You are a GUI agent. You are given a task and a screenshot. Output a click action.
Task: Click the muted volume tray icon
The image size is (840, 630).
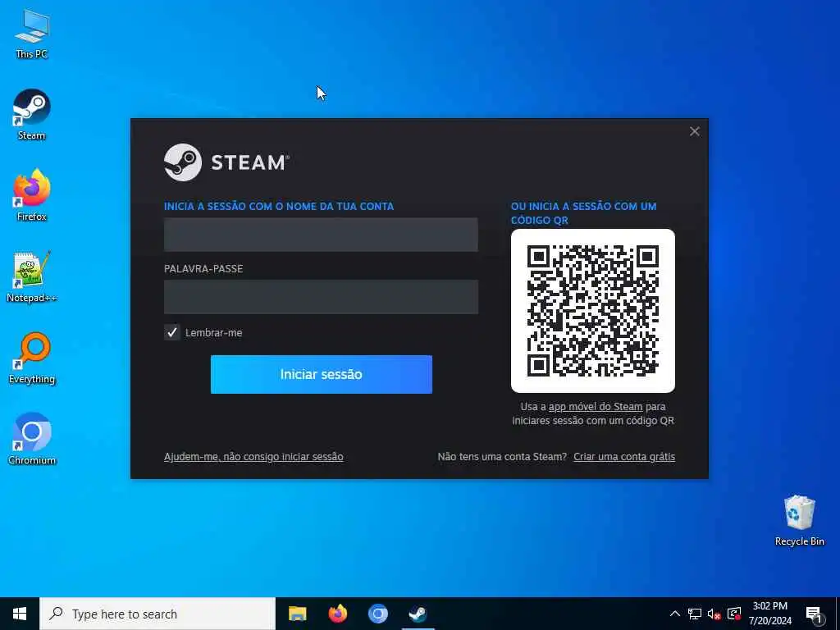point(714,614)
